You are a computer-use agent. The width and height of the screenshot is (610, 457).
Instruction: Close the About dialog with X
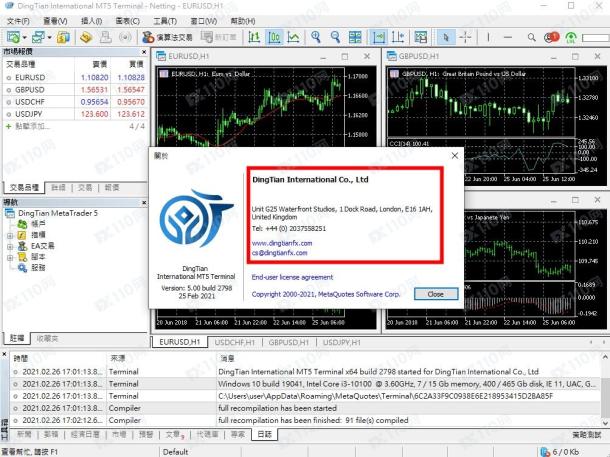tap(454, 156)
